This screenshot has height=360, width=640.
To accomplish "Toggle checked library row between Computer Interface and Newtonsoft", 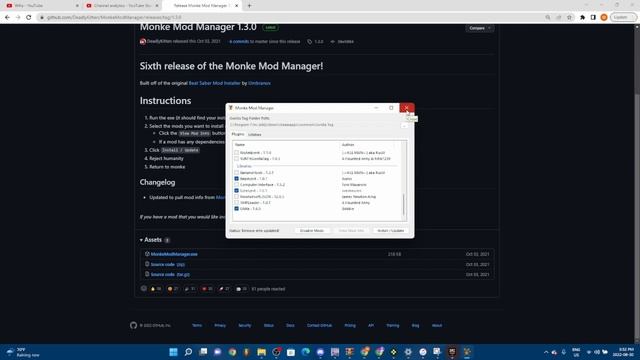I will click(x=236, y=191).
